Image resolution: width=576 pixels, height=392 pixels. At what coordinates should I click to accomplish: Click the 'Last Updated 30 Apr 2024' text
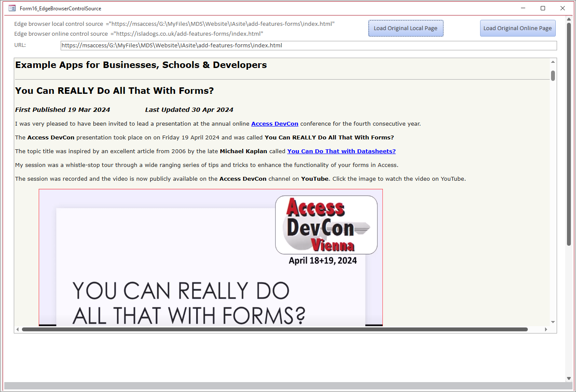(x=189, y=110)
